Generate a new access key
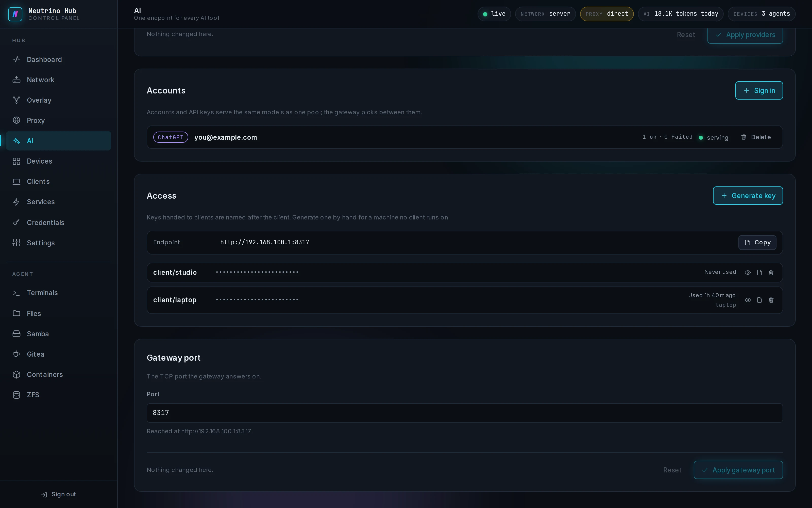 (x=748, y=196)
